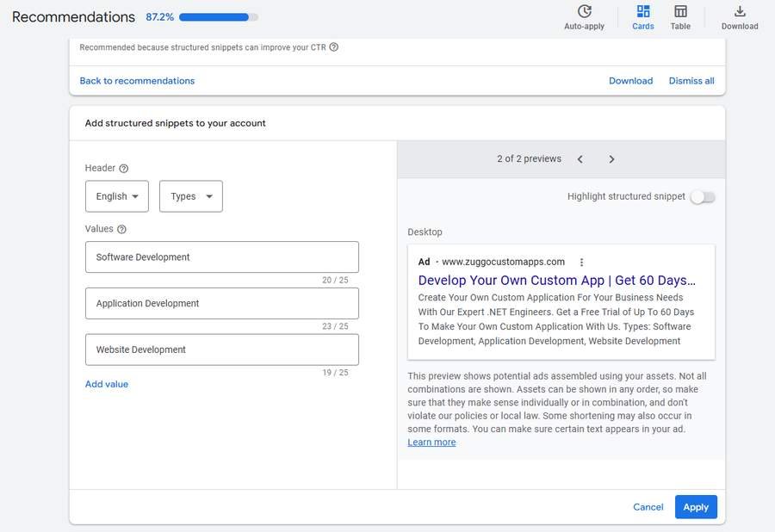Edit the Software Development value field

pyautogui.click(x=222, y=257)
